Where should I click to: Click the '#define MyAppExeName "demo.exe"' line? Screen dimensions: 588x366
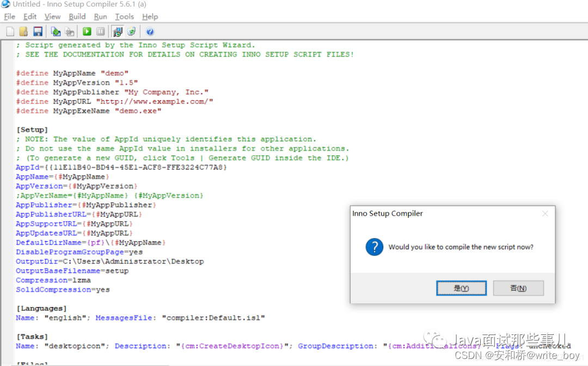click(89, 111)
